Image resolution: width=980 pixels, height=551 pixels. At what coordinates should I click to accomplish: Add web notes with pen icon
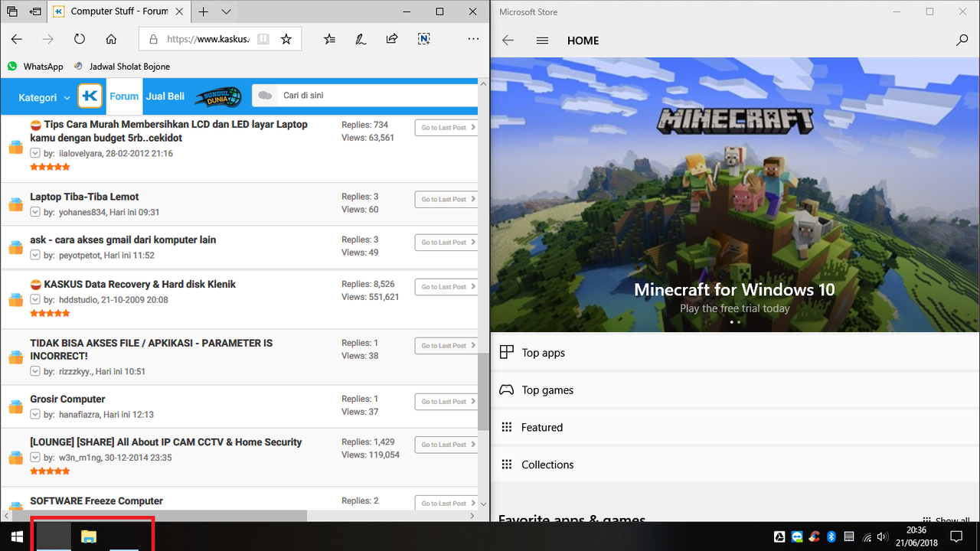[361, 39]
